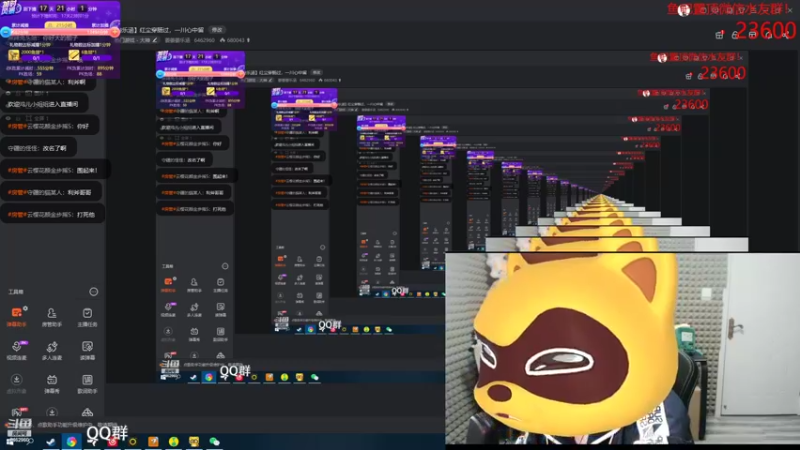This screenshot has width=800, height=450.
Task: Click the chat message ending with 打死他
Action: point(53,215)
